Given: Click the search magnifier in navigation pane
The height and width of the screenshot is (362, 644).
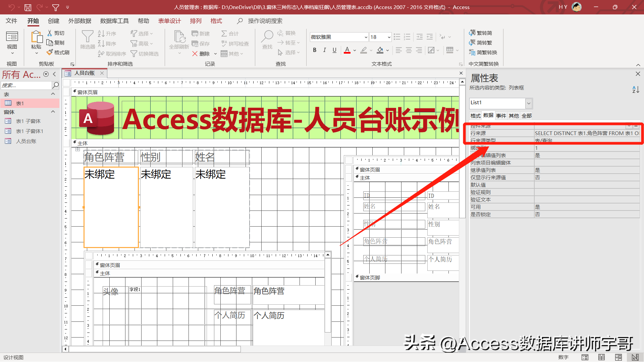Looking at the screenshot, I should tap(56, 85).
